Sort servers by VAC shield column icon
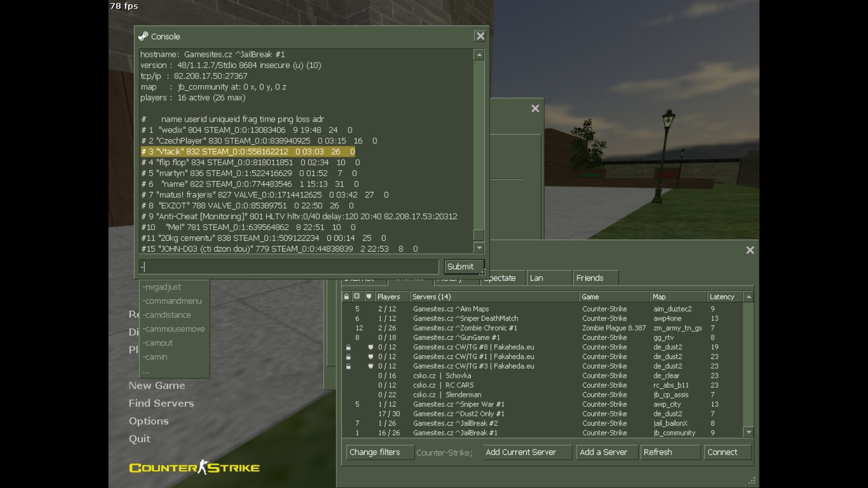Viewport: 868px width, 488px height. point(369,297)
